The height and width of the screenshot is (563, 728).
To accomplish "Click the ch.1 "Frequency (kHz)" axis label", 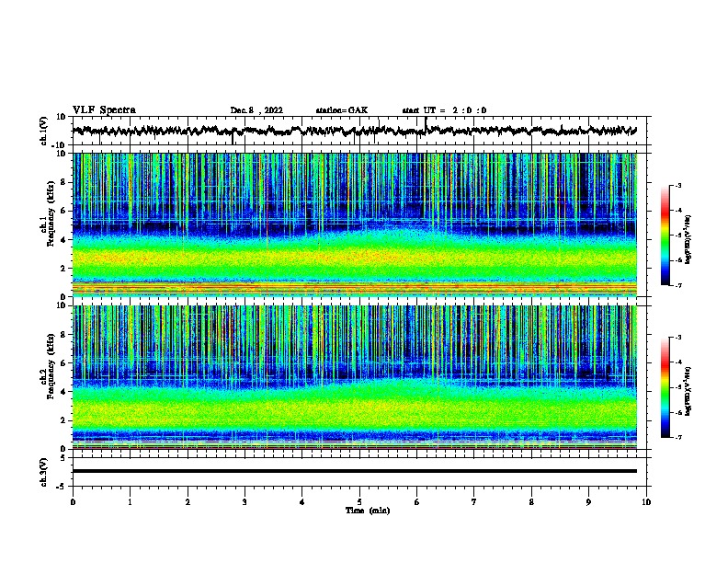I will [51, 214].
